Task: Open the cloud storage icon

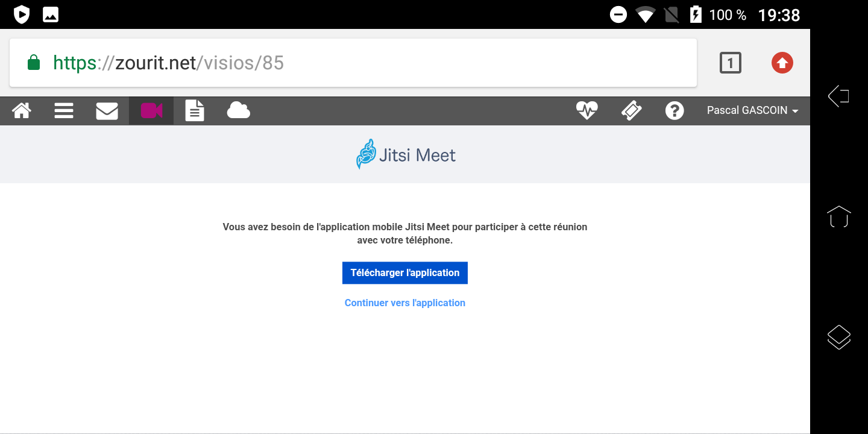Action: (x=238, y=111)
